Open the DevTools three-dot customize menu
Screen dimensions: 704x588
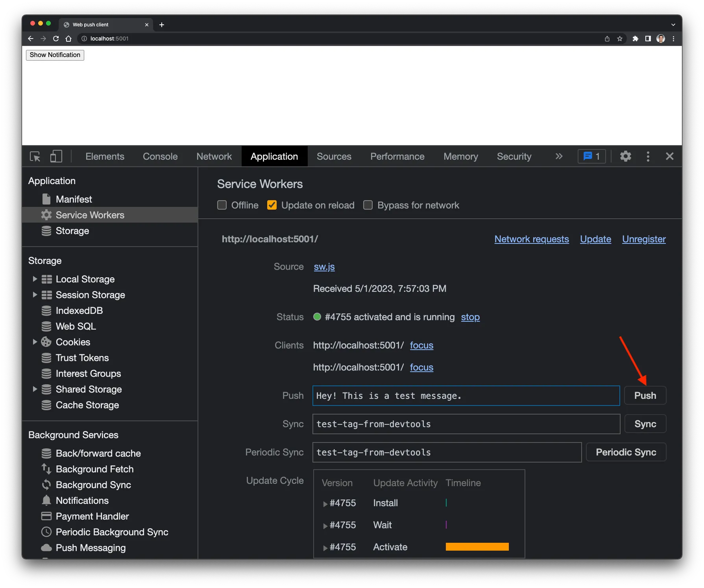point(648,157)
